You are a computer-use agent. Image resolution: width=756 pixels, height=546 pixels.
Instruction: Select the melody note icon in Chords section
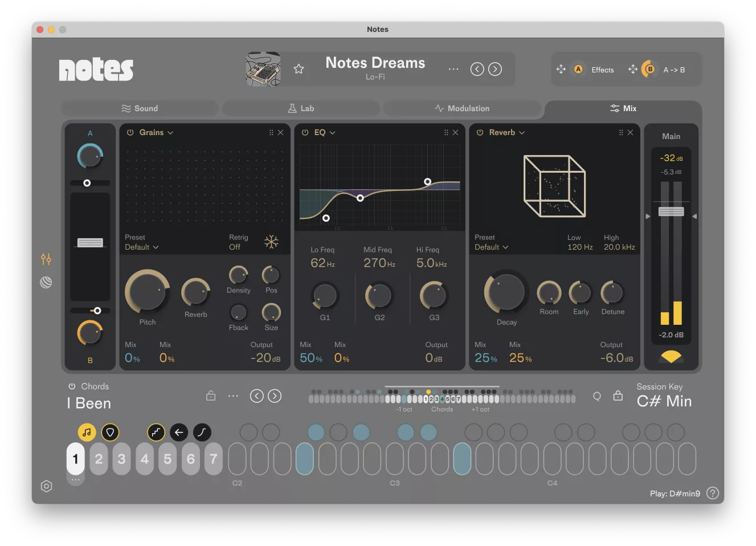coord(87,432)
